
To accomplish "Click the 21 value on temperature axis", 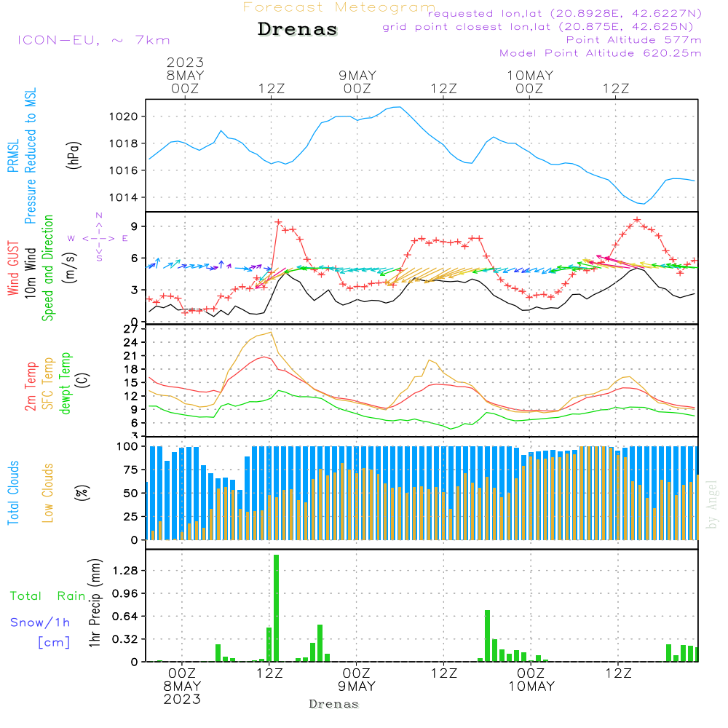I will coord(131,356).
